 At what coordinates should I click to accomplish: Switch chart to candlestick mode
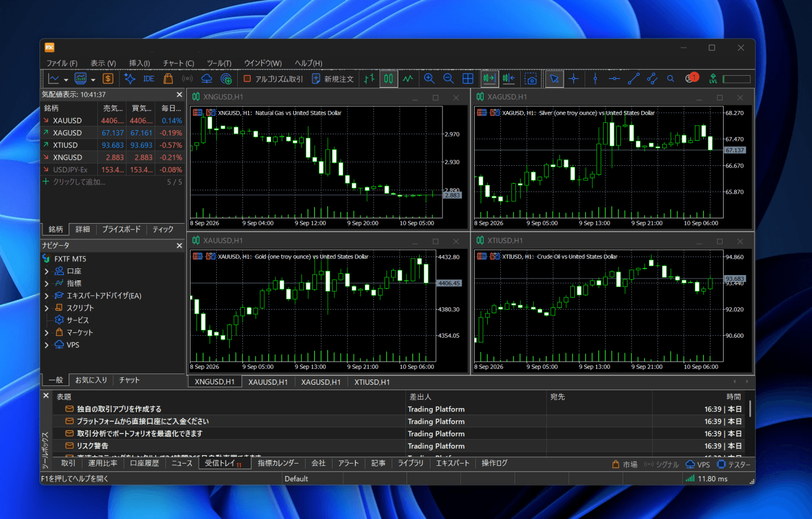pyautogui.click(x=389, y=79)
